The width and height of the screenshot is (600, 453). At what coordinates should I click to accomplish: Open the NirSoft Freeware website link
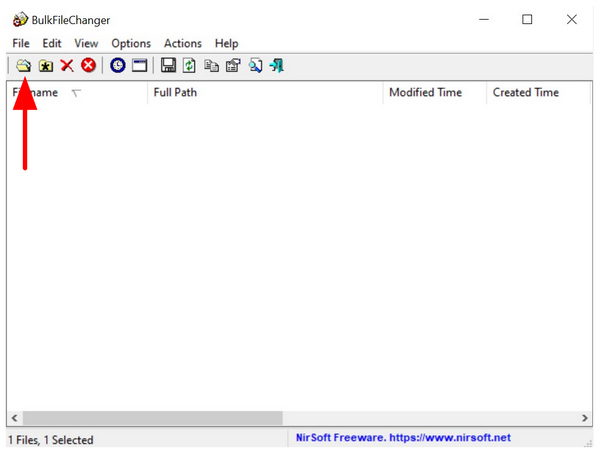[x=403, y=437]
